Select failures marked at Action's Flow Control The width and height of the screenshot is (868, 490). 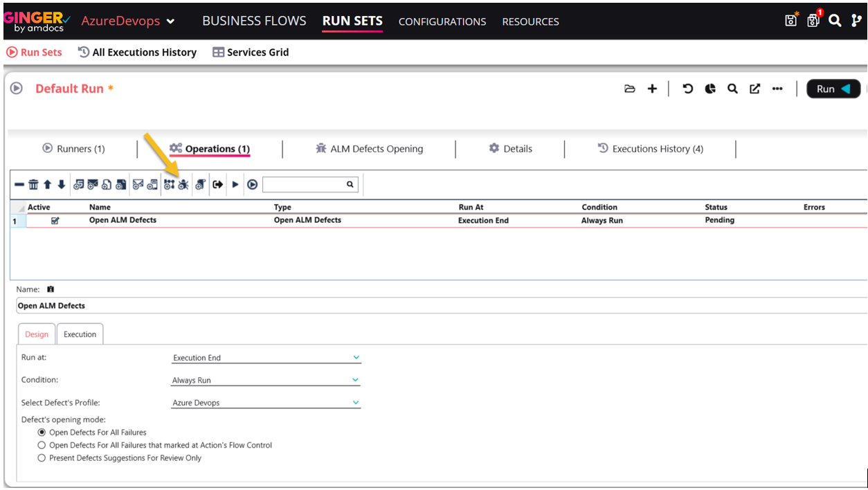[x=42, y=445]
